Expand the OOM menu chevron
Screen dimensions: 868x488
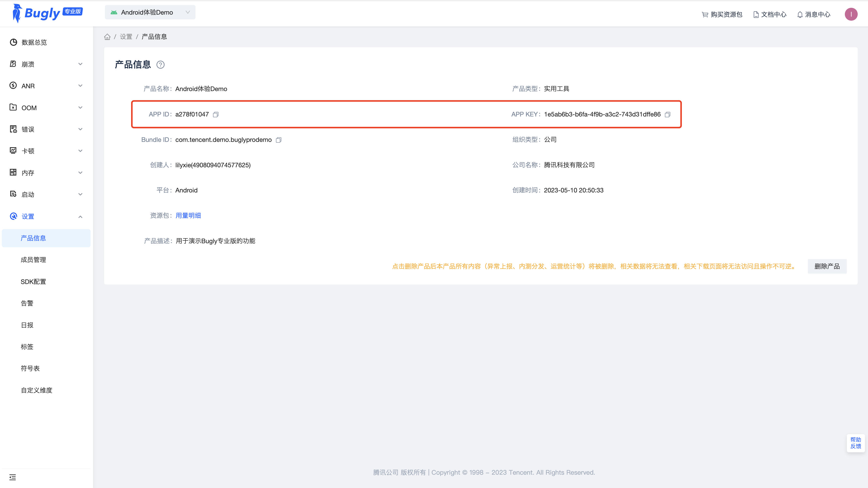coord(80,108)
